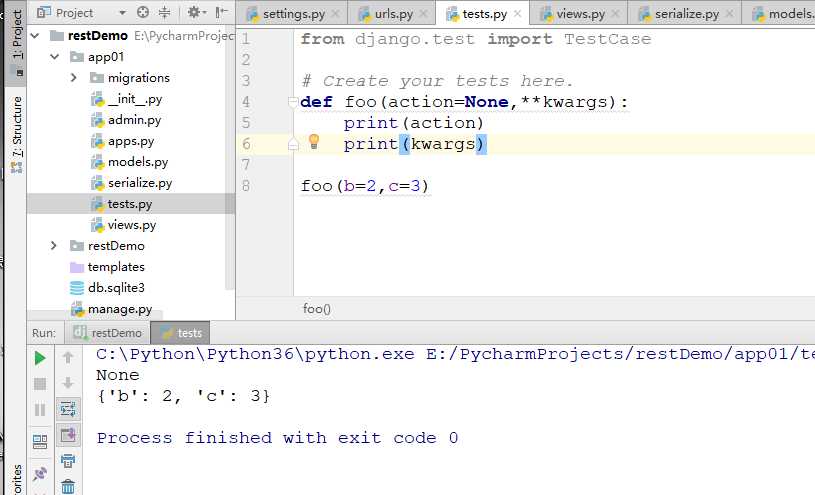The height and width of the screenshot is (495, 815).
Task: Open the Structure side tool window
Action: pos(16,134)
